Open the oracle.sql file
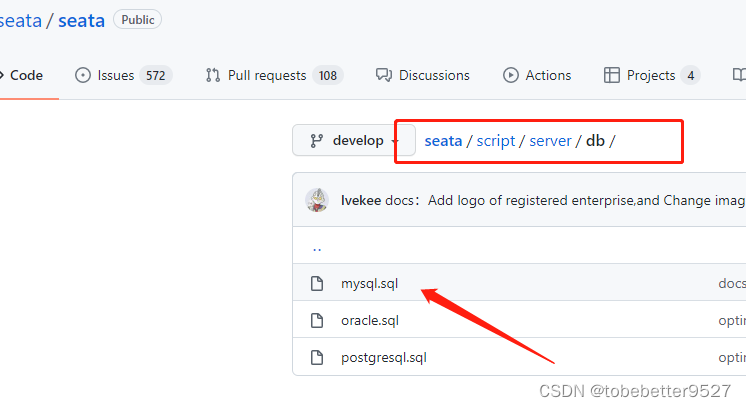This screenshot has height=407, width=746. (x=370, y=320)
